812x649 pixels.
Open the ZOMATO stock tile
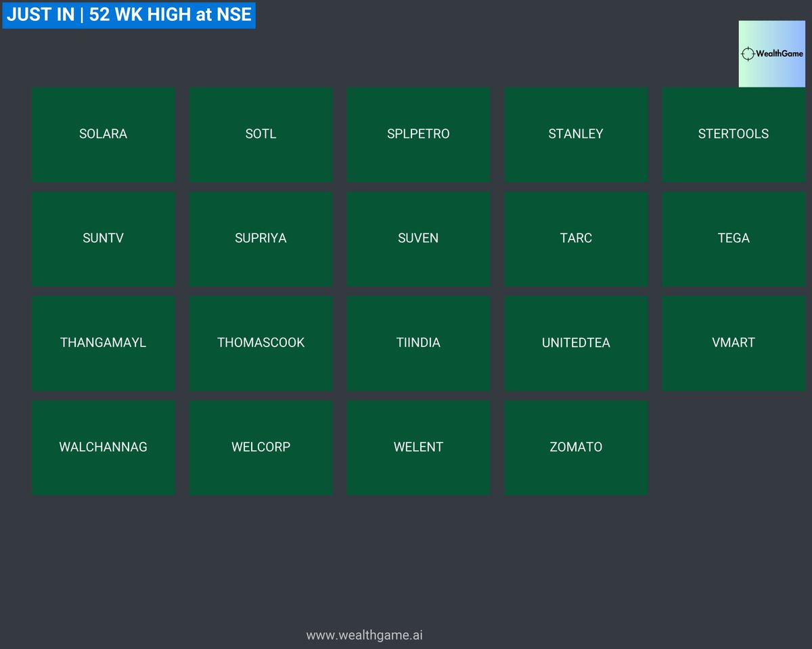click(x=576, y=447)
